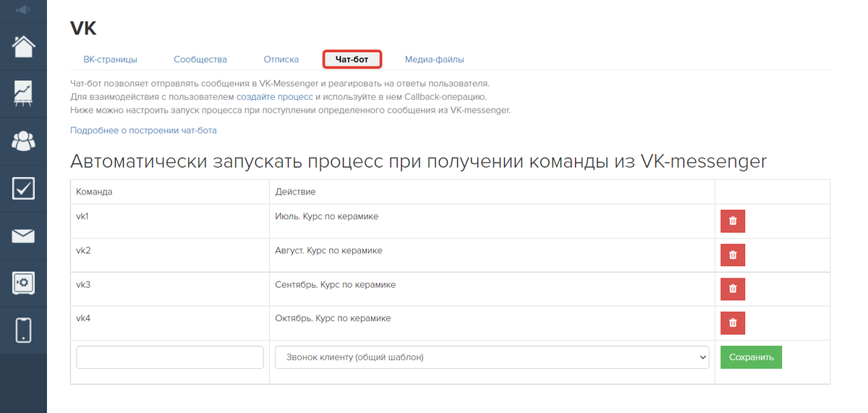This screenshot has height=413, width=868.
Task: Delete the vk4 command row
Action: coord(733,323)
